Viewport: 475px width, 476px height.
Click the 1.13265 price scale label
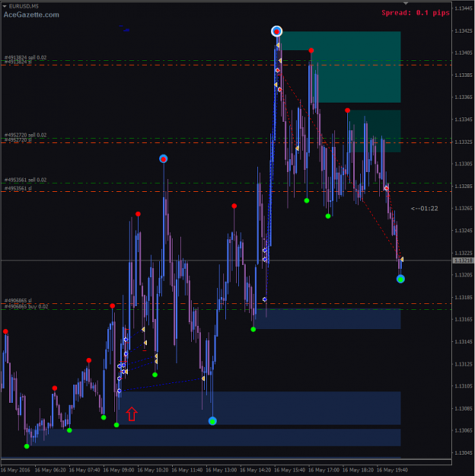click(464, 208)
